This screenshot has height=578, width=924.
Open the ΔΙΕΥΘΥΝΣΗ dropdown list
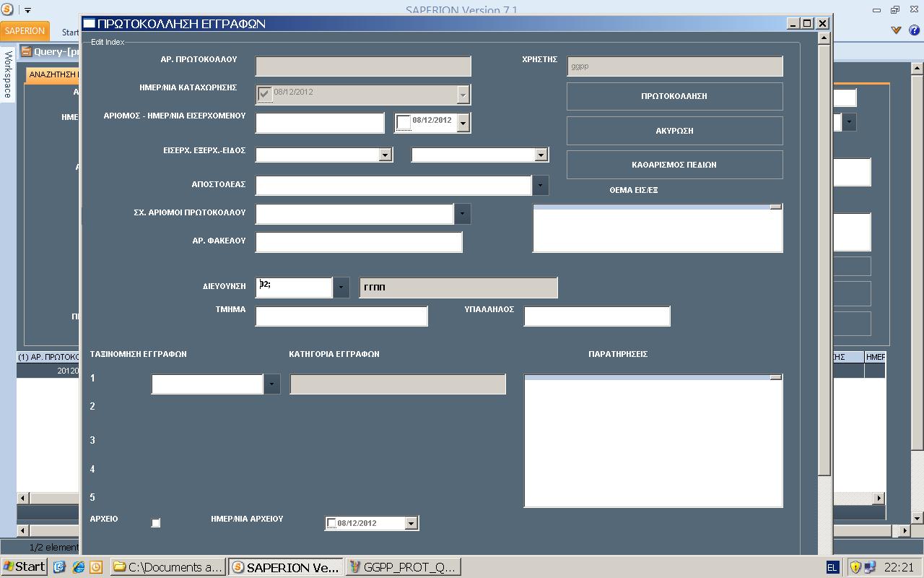pyautogui.click(x=341, y=287)
